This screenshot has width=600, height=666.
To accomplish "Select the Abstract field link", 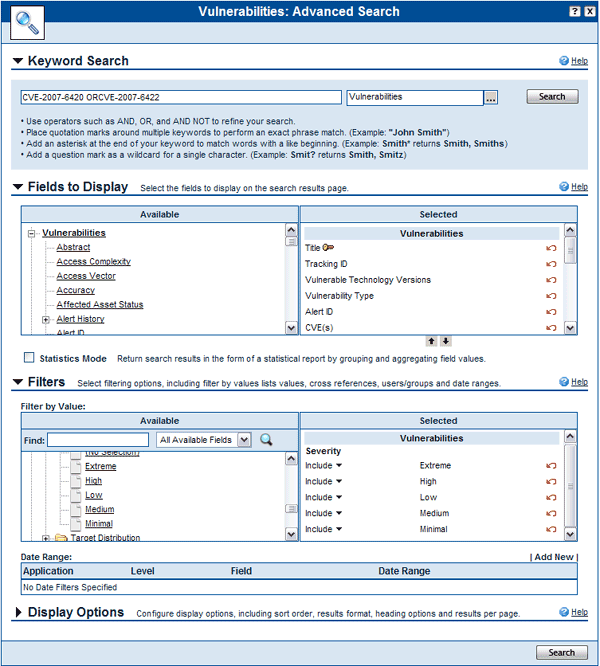I will (73, 247).
